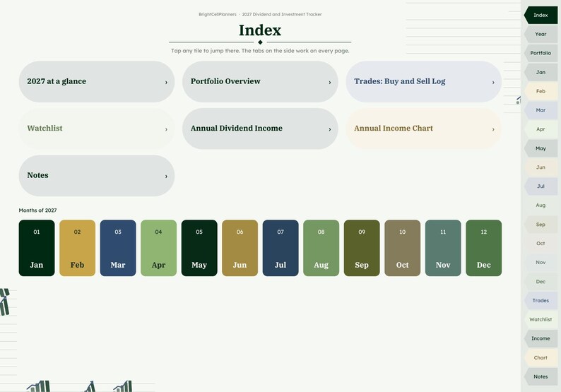Select the Jan side tab
This screenshot has height=392, width=561.
click(541, 72)
